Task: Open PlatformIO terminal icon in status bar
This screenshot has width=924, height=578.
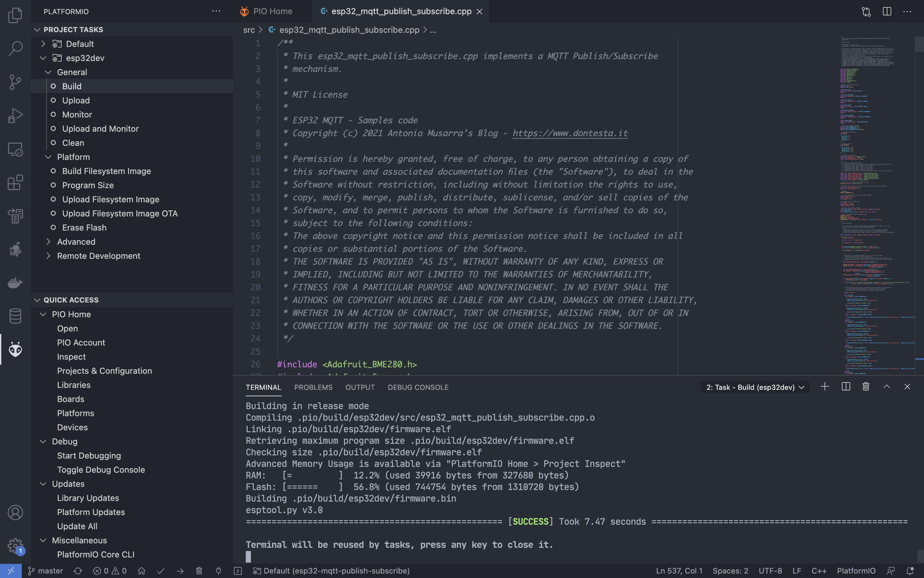Action: (238, 571)
